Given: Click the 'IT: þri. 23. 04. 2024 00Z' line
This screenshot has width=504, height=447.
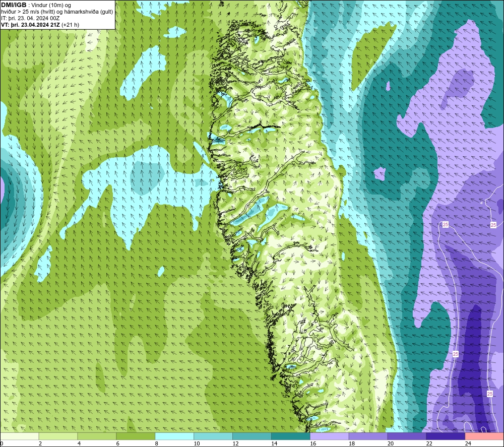Looking at the screenshot, I should [x=30, y=18].
